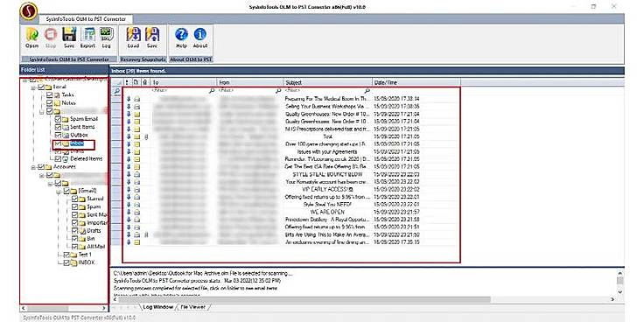The image size is (644, 322).
Task: Toggle the Outbox folder checkbox
Action: click(x=58, y=135)
